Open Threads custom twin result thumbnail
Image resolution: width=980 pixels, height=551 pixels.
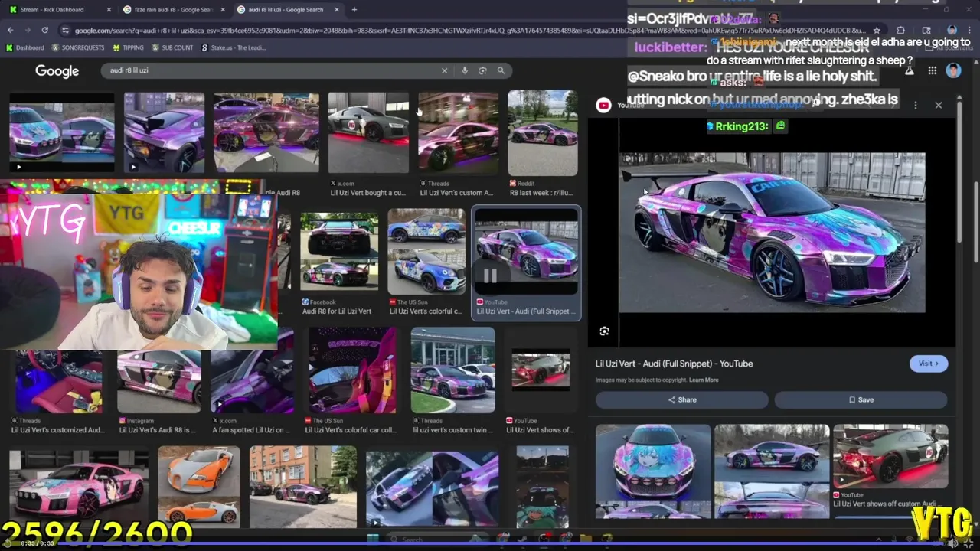tap(452, 371)
